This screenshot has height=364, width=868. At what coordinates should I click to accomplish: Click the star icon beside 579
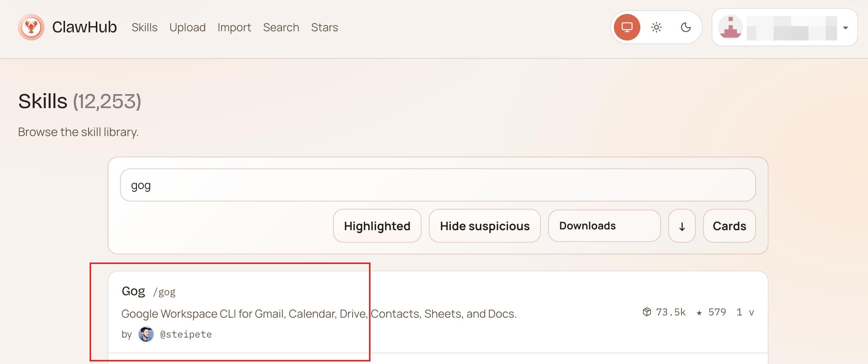point(699,313)
